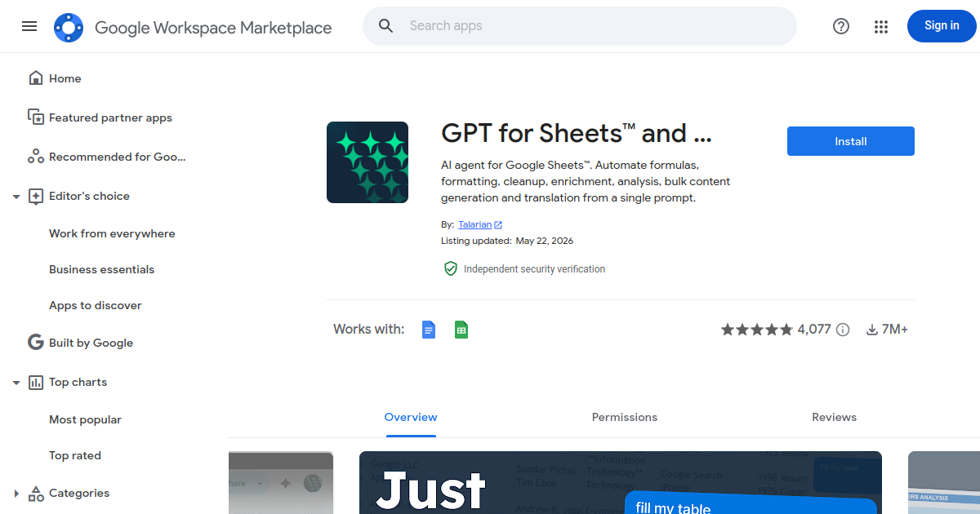Click the Sign in button
Viewport: 980px width, 514px height.
[942, 26]
